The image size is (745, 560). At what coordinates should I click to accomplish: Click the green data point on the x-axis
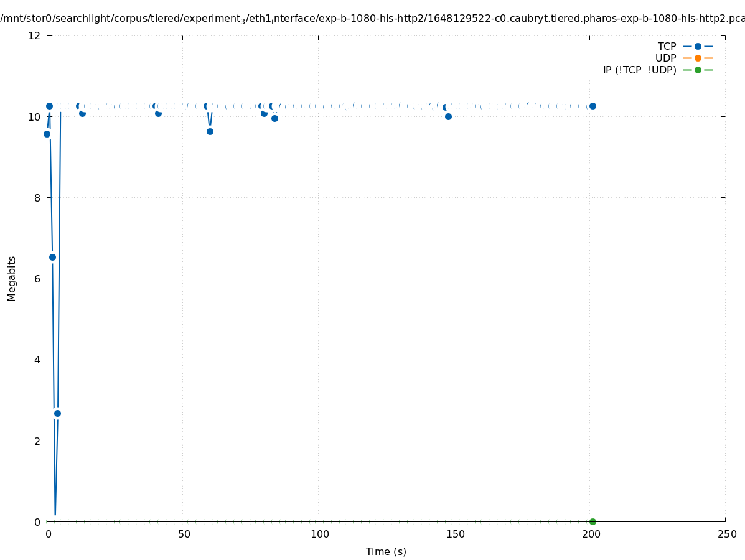coord(593,521)
